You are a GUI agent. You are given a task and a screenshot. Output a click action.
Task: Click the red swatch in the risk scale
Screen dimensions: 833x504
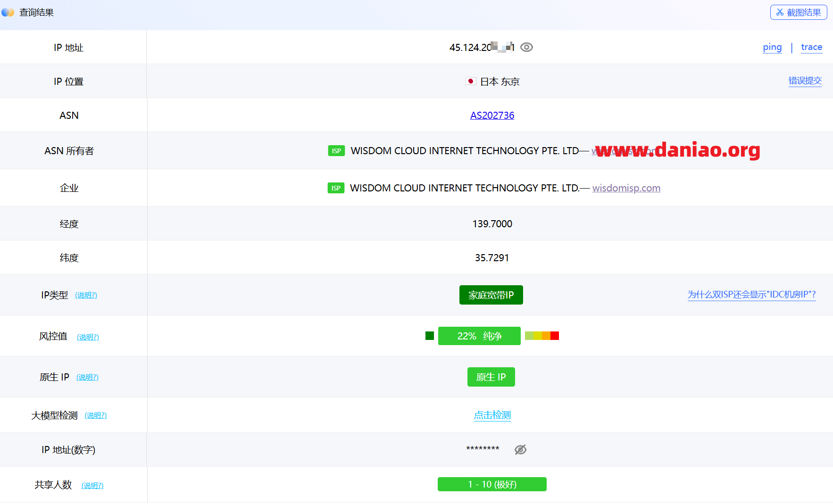click(555, 336)
